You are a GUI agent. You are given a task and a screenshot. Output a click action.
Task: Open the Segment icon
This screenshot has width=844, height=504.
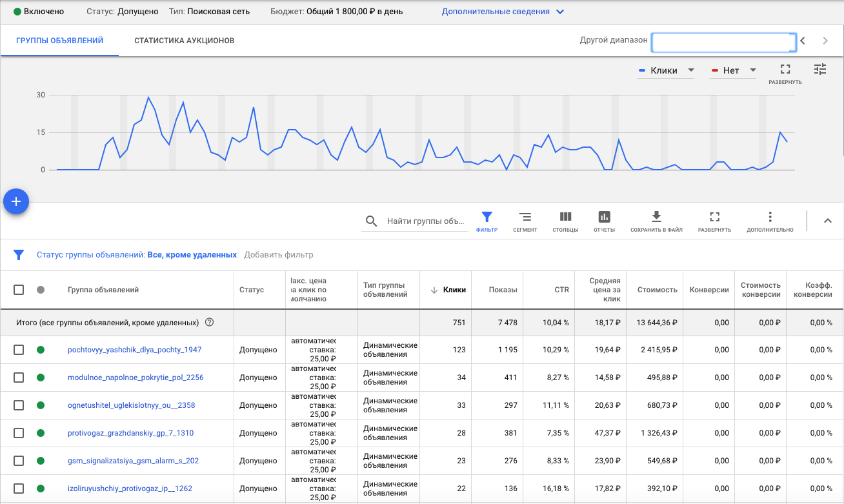(x=525, y=217)
